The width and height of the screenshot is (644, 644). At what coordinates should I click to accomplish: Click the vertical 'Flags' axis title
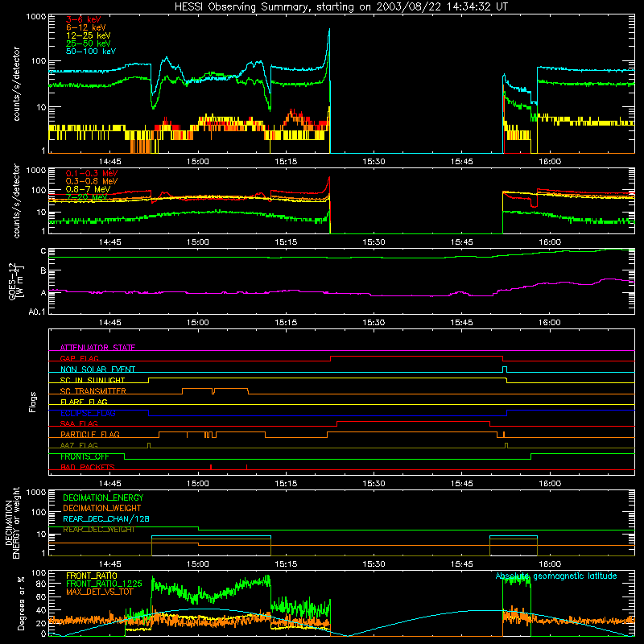point(32,402)
